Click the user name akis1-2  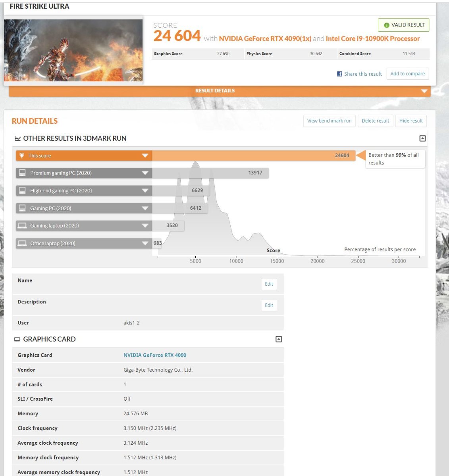coord(131,323)
